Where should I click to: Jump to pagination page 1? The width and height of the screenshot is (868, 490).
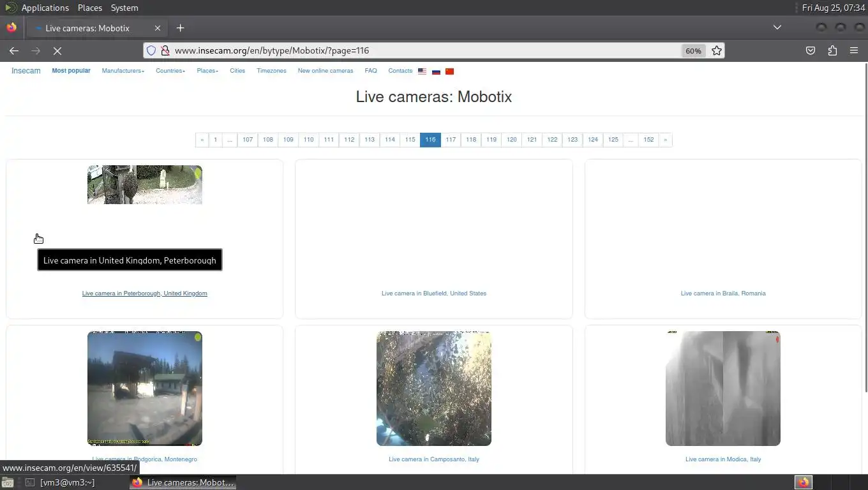(x=215, y=140)
